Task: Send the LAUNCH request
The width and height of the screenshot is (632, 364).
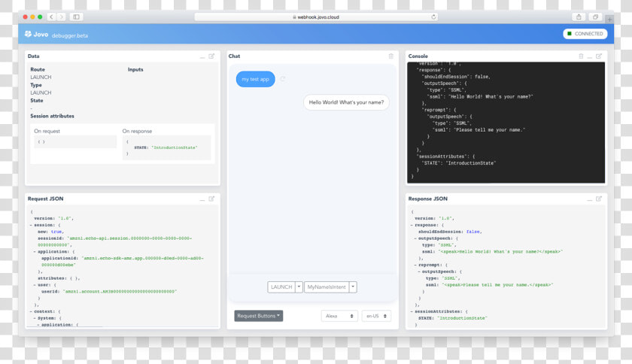Action: [281, 287]
